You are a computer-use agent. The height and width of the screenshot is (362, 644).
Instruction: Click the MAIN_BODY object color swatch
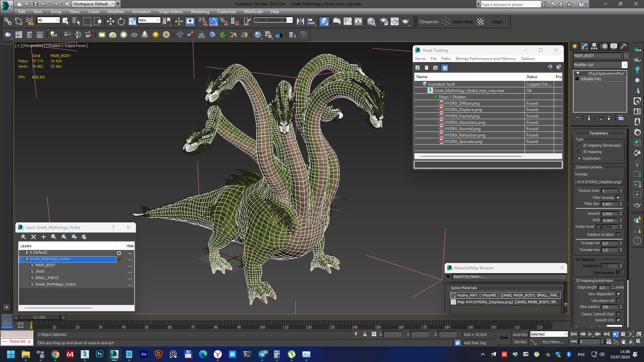coord(626,56)
